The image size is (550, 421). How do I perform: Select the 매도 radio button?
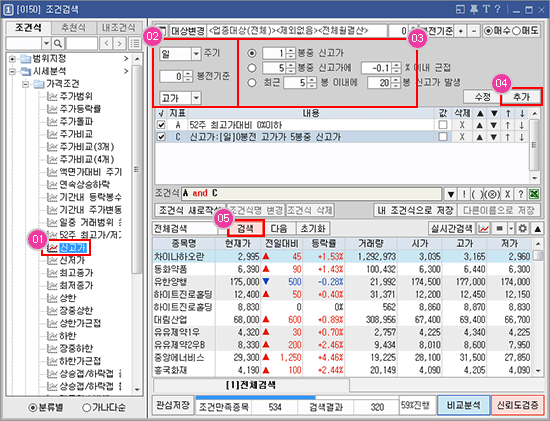516,31
